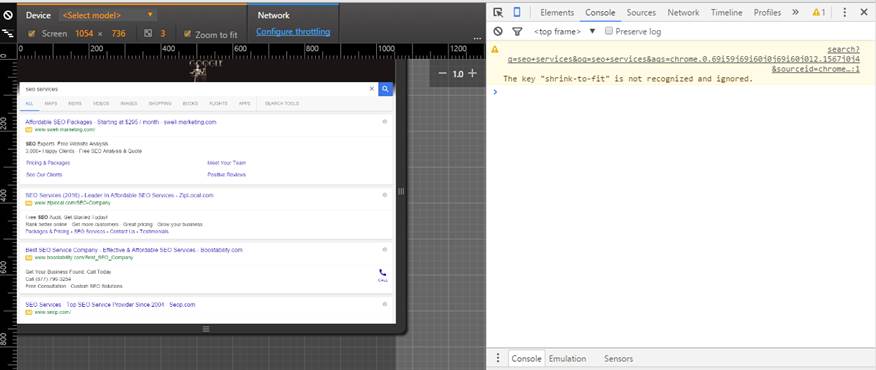Image resolution: width=876 pixels, height=370 pixels.
Task: Switch to the Console tab
Action: point(600,12)
